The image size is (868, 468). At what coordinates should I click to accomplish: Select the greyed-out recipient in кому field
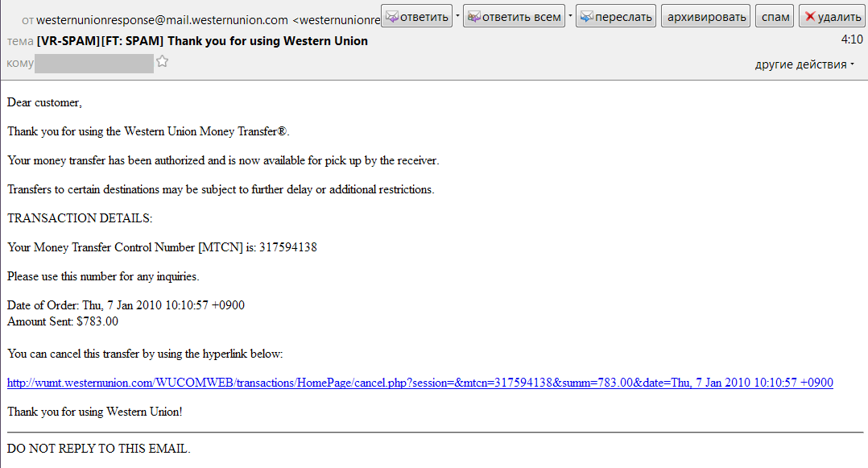click(x=93, y=63)
